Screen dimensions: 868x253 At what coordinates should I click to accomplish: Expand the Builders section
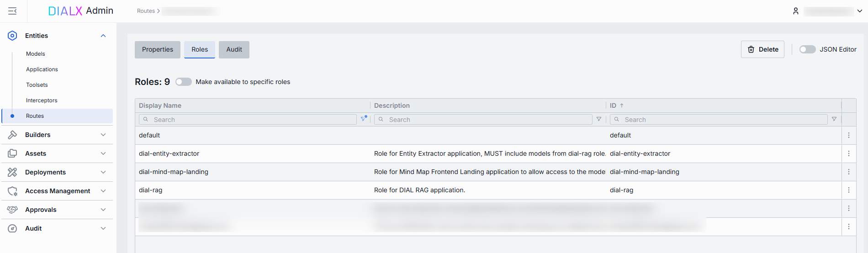(103, 135)
